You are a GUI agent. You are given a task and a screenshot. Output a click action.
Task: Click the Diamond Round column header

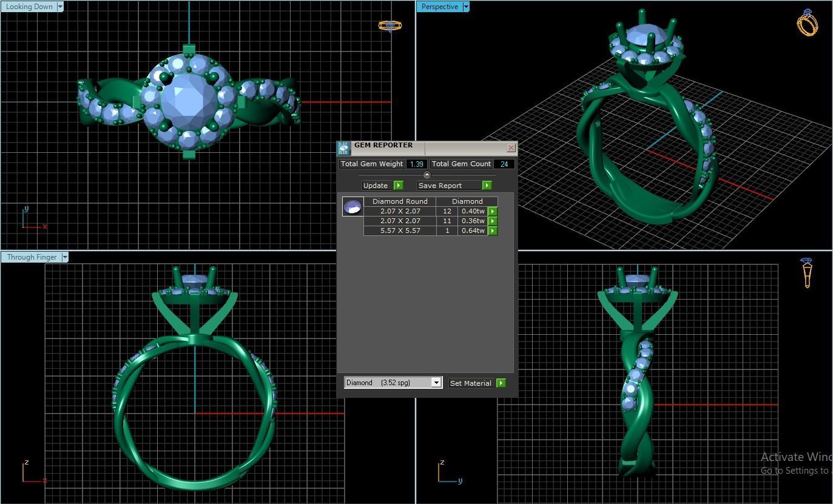pos(400,201)
